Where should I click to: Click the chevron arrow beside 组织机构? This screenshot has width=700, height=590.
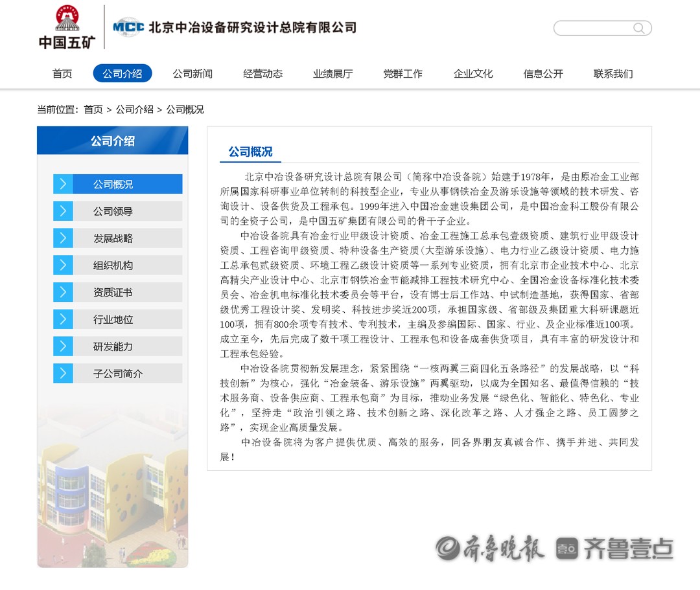click(x=63, y=266)
